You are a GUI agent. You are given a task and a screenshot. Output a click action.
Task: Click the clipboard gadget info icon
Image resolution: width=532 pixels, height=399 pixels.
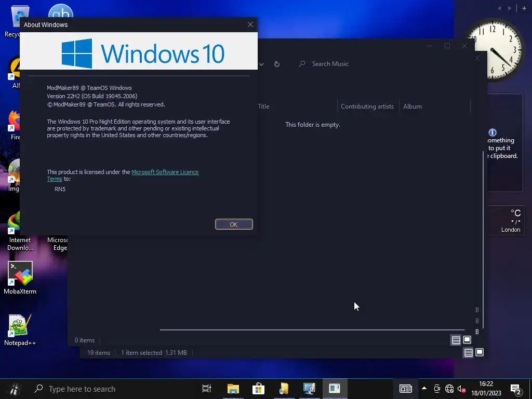tap(493, 132)
